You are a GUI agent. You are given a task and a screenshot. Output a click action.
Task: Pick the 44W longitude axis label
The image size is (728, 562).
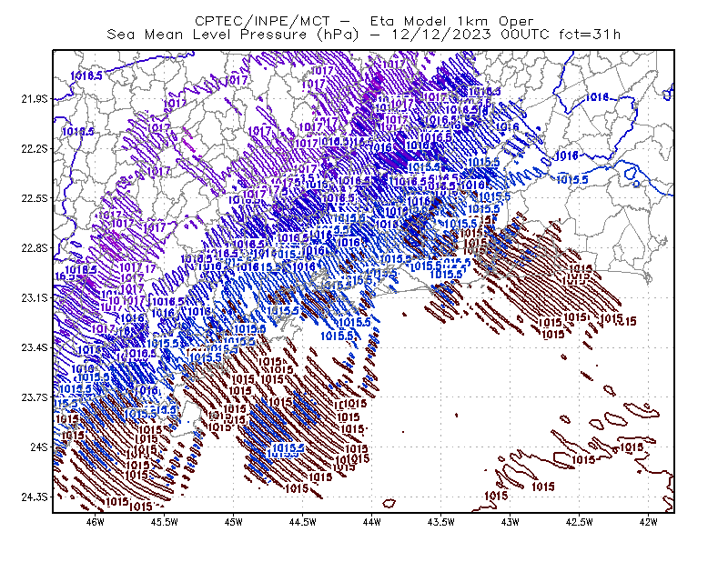coord(372,522)
